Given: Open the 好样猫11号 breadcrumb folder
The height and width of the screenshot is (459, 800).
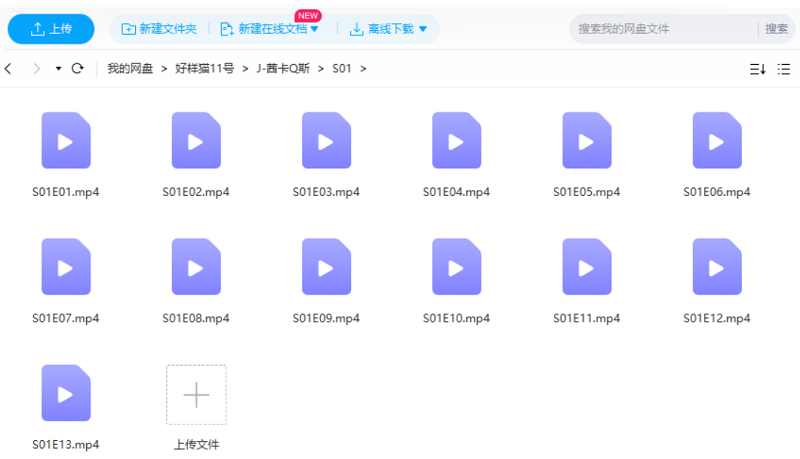Looking at the screenshot, I should pyautogui.click(x=204, y=69).
